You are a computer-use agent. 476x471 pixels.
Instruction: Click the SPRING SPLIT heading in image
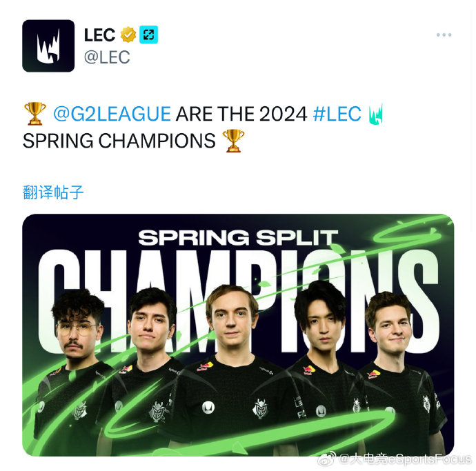pos(238,238)
